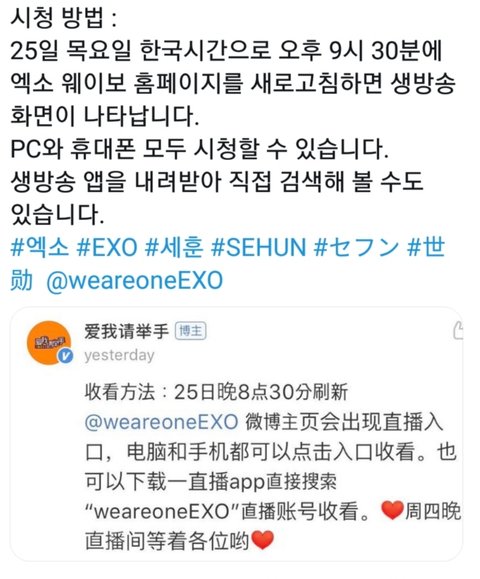Viewport: 480px width, 579px height.
Task: Tap the thumbs-up like icon on Weibo card
Action: click(458, 330)
